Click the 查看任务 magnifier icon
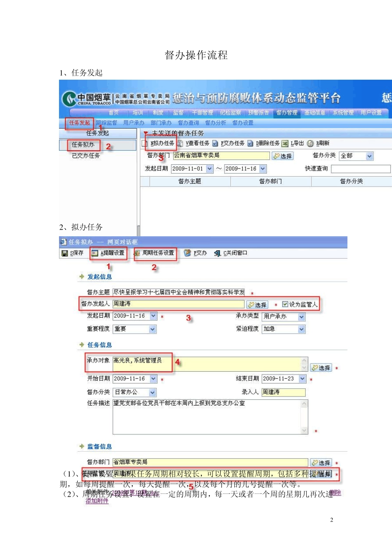This screenshot has height=555, width=392. 180,143
